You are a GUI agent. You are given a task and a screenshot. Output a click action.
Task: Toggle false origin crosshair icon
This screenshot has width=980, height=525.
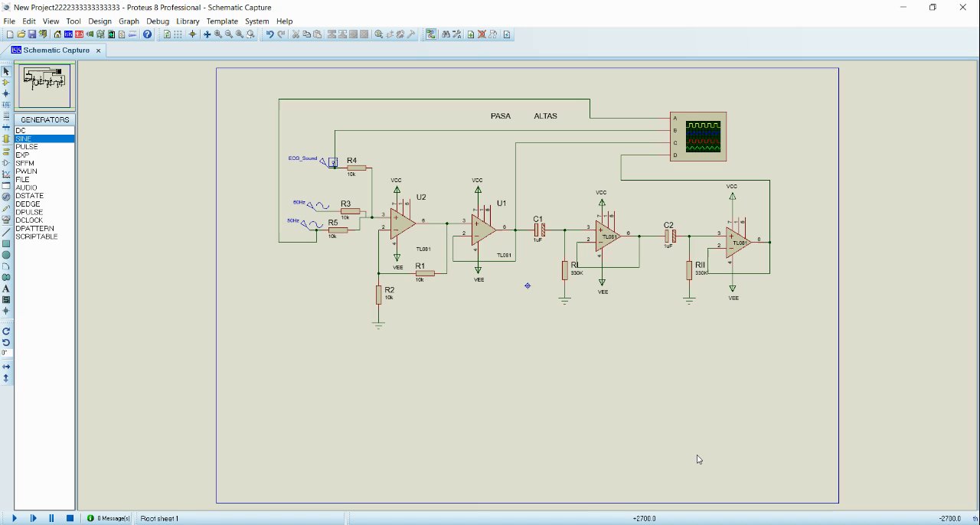(x=192, y=34)
